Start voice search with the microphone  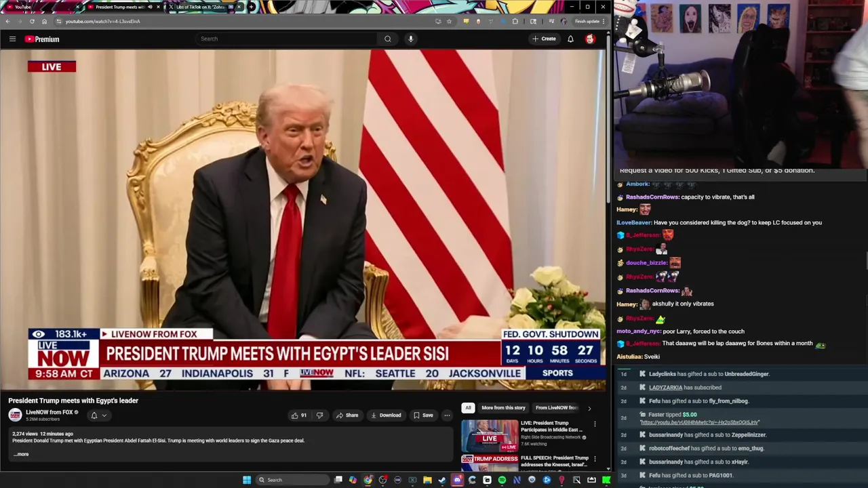410,39
